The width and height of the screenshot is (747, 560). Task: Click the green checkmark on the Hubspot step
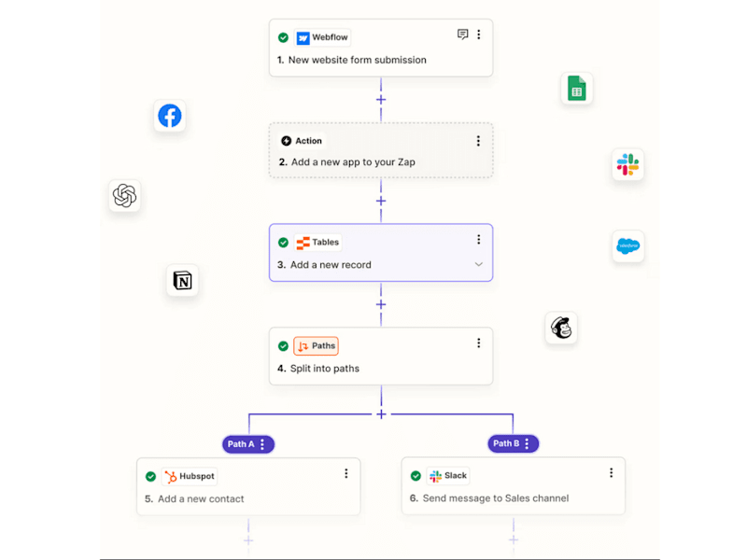151,476
